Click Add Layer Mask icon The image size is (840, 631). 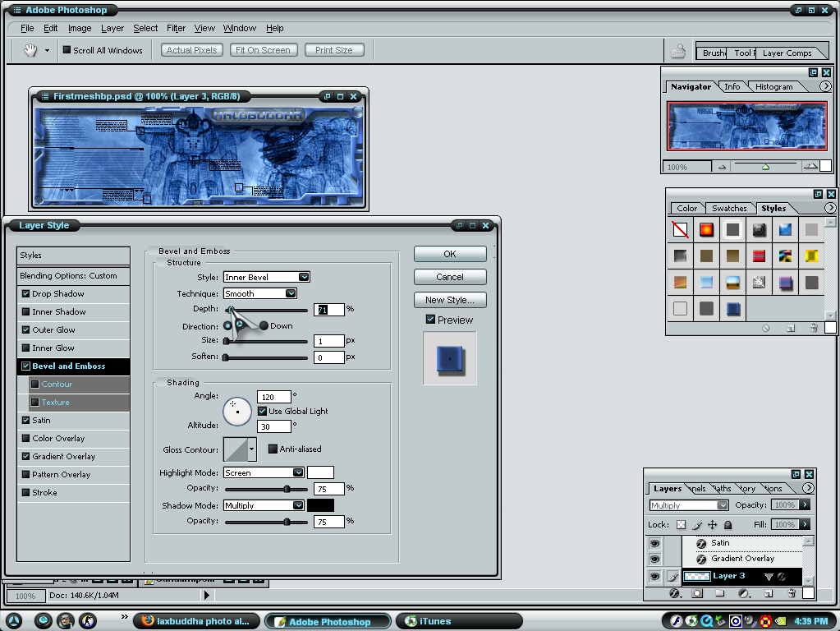point(697,593)
